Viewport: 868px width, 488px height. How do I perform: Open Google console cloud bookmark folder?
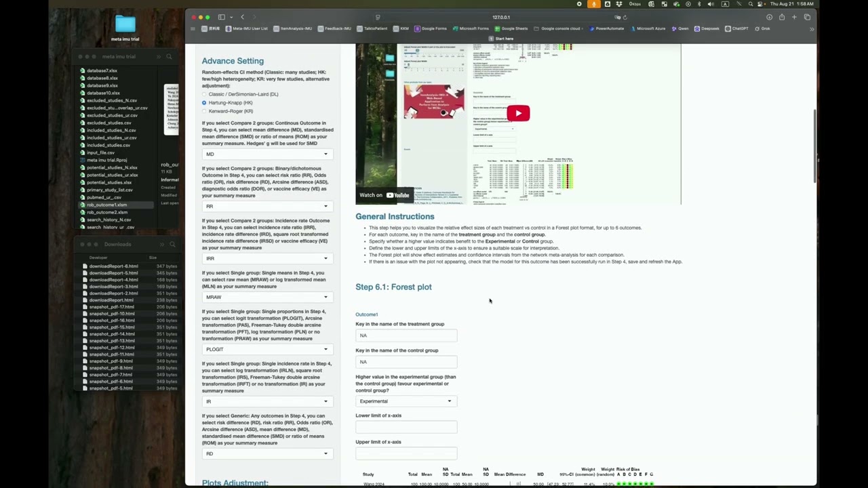coord(557,28)
